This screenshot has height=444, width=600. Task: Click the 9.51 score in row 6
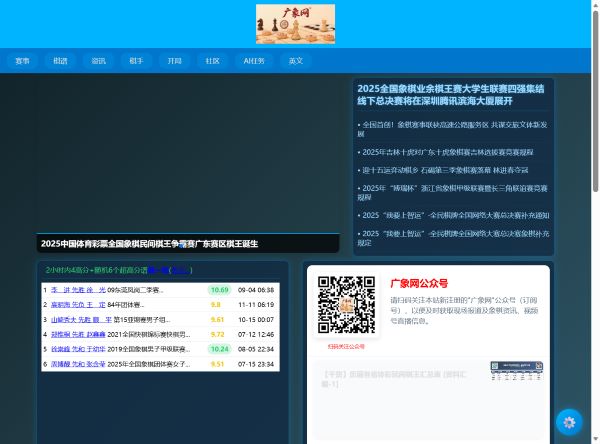[217, 364]
